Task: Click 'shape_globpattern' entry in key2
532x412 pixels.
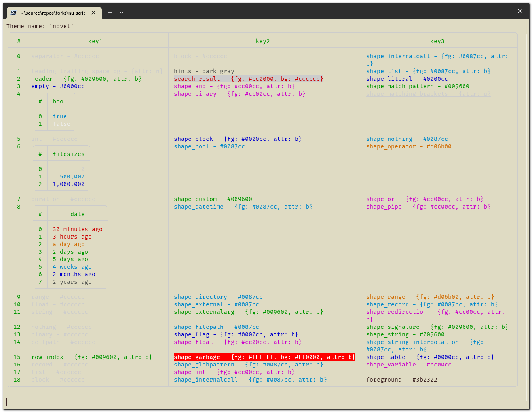Action: [x=249, y=365]
